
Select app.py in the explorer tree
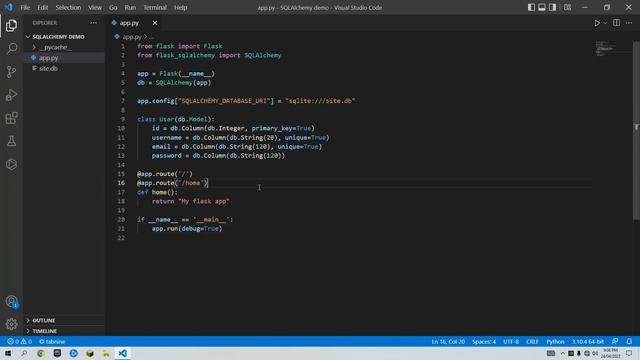tap(64, 58)
